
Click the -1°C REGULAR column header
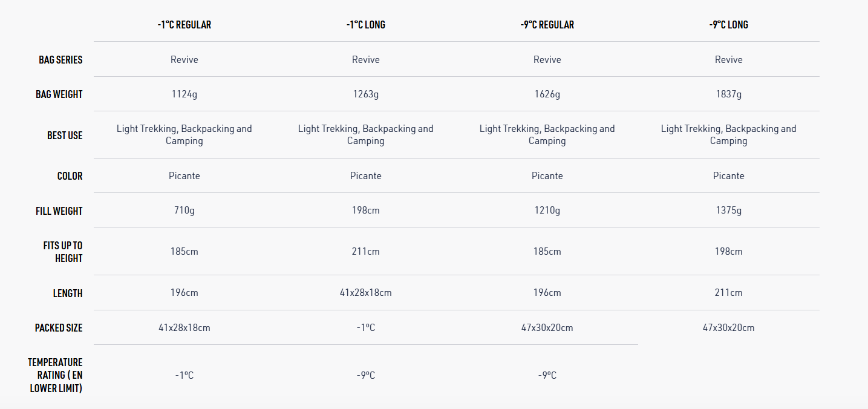(184, 25)
